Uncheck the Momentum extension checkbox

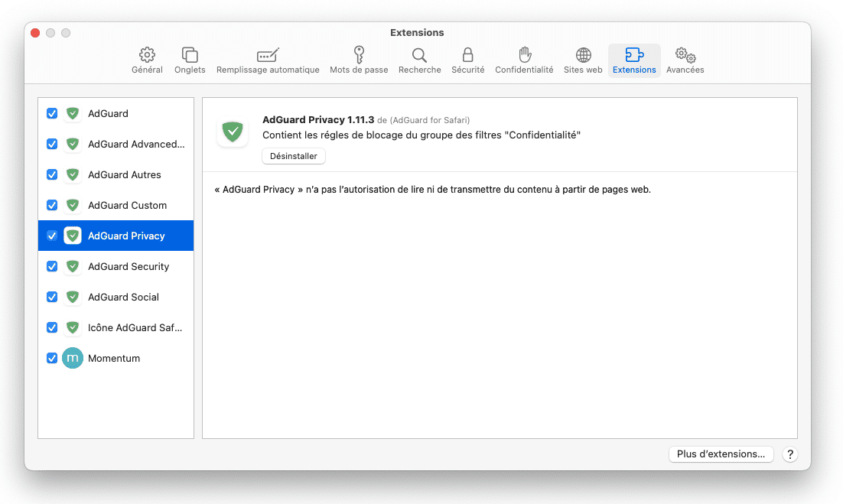(52, 358)
